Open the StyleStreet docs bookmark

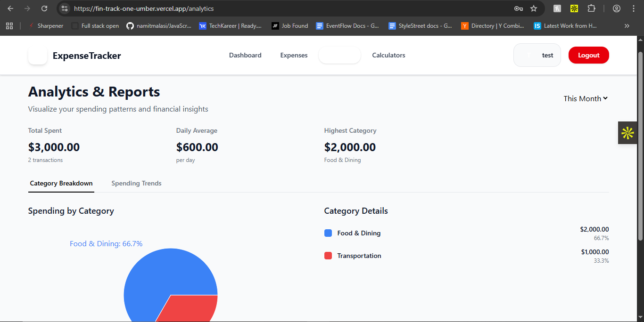point(421,26)
